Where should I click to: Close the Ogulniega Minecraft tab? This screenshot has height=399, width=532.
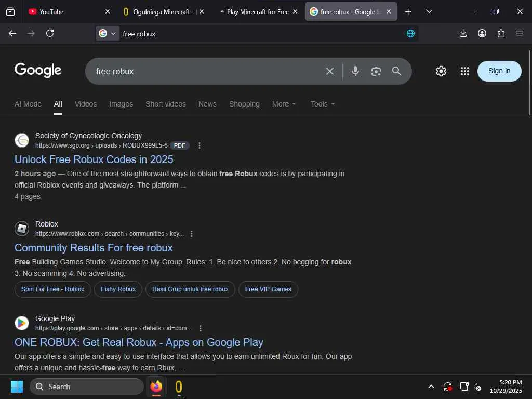[202, 11]
